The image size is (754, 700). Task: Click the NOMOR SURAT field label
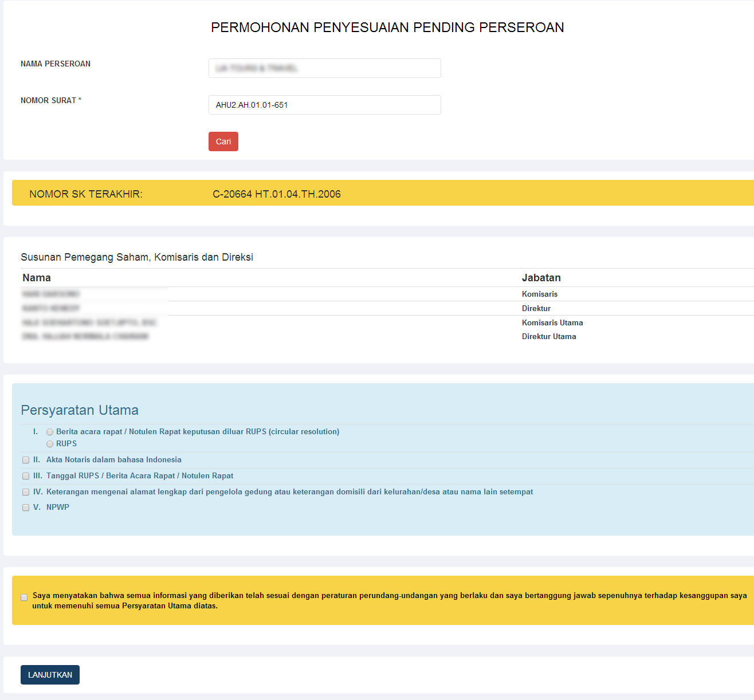point(50,100)
